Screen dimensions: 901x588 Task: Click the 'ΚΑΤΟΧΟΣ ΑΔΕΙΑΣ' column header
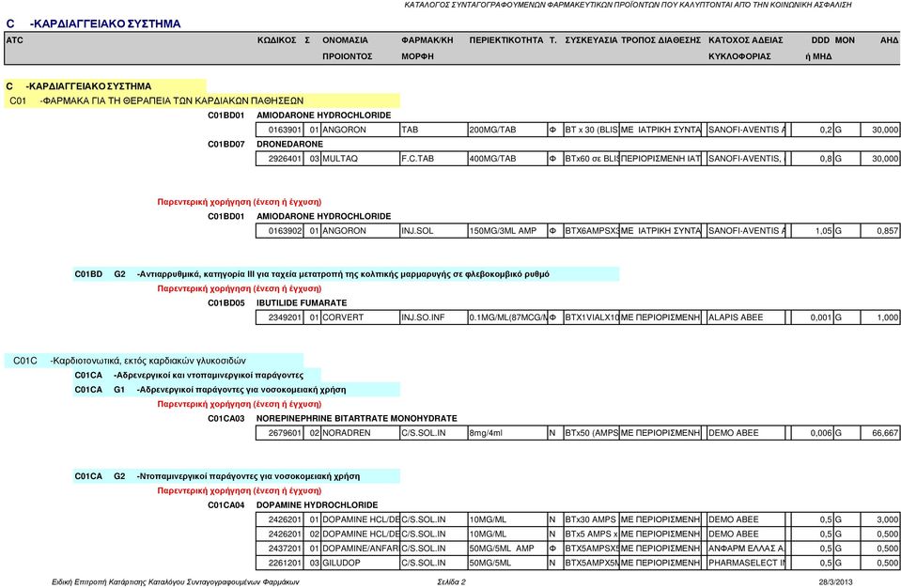745,40
